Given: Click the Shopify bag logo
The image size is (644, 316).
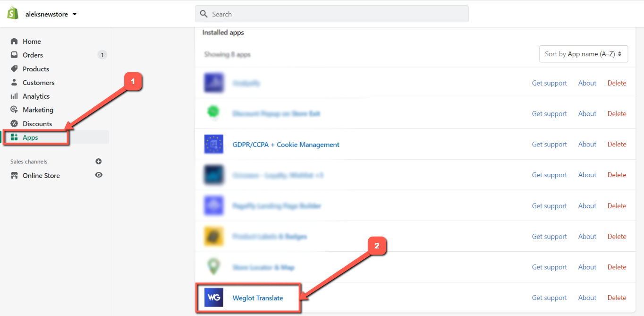Looking at the screenshot, I should [x=13, y=14].
